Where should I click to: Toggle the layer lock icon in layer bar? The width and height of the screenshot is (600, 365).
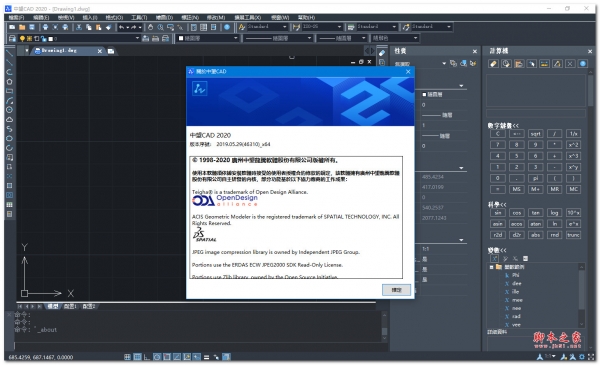pos(43,39)
